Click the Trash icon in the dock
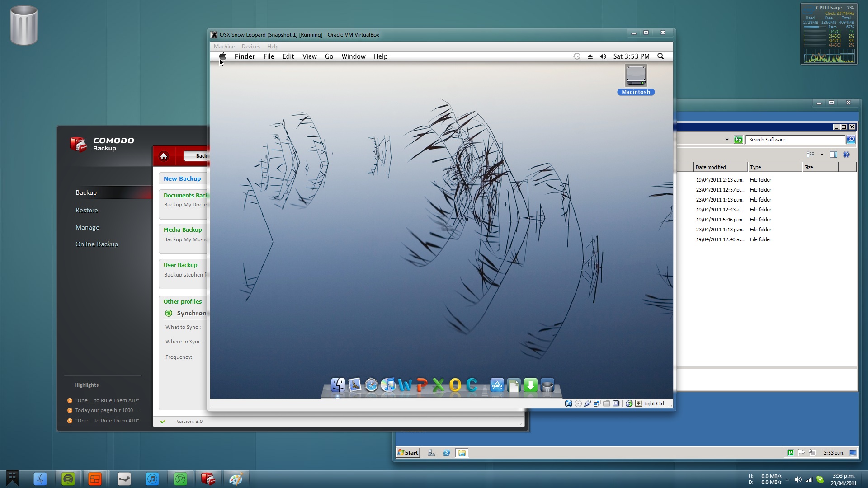868x488 pixels. pos(548,385)
